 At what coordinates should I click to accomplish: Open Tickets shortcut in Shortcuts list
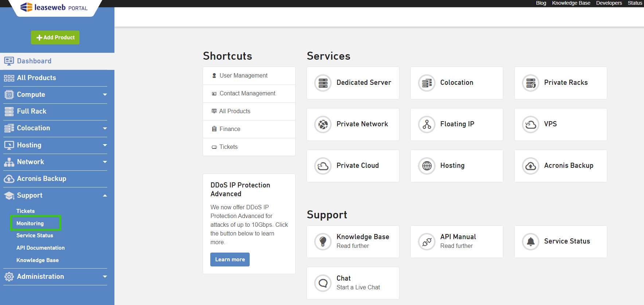point(249,147)
